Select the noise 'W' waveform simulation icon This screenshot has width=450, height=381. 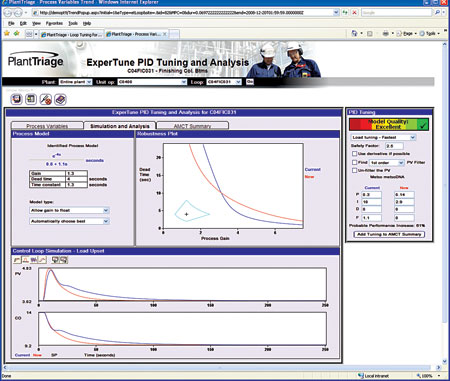(34, 260)
